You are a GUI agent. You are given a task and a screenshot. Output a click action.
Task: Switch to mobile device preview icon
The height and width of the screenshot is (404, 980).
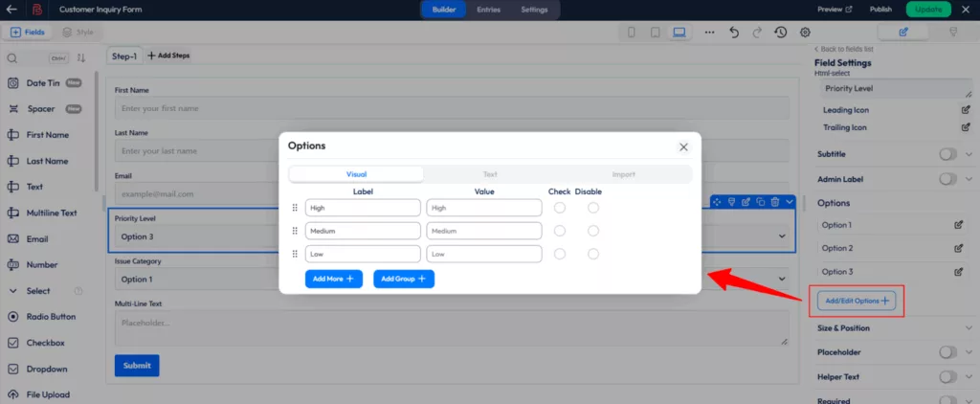[x=631, y=33]
